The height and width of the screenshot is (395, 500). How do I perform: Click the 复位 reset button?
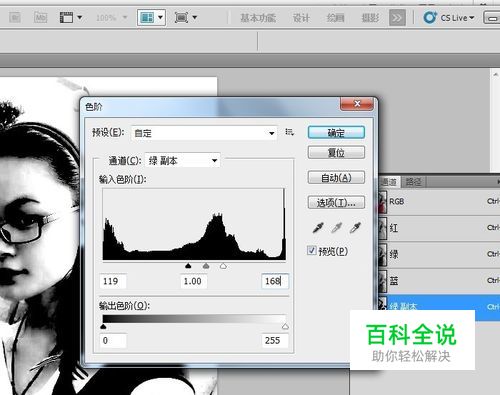click(336, 153)
